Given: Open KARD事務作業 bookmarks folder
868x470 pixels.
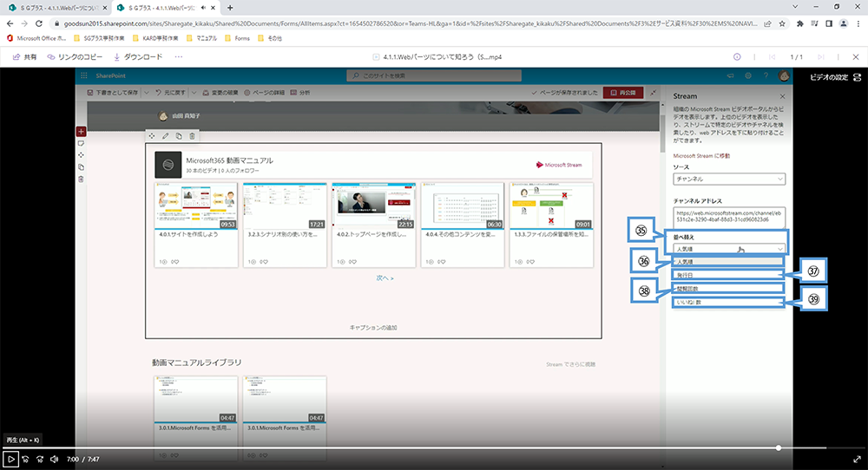Looking at the screenshot, I should point(155,38).
